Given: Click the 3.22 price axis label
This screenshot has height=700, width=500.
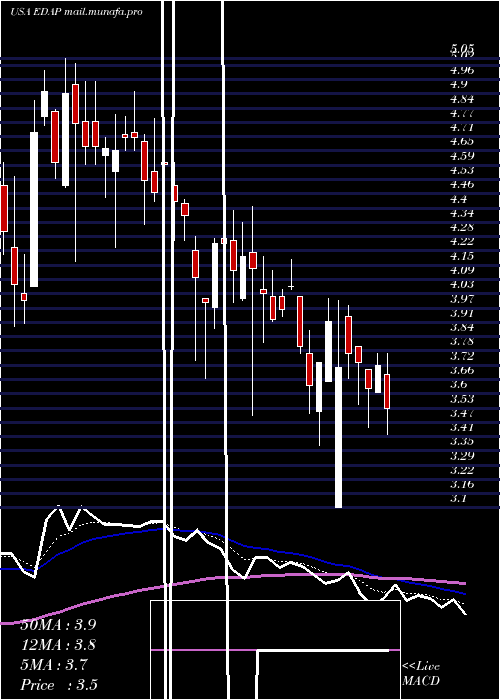Looking at the screenshot, I should (462, 470).
